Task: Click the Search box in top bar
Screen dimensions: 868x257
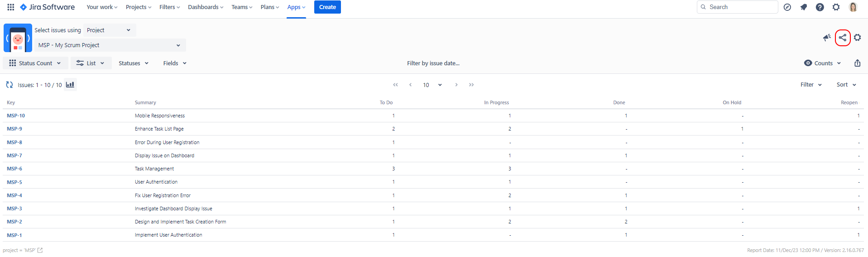Action: click(737, 7)
